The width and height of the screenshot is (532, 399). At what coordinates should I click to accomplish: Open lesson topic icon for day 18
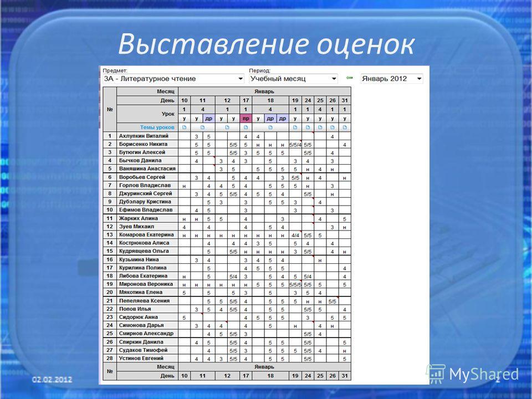[270, 127]
